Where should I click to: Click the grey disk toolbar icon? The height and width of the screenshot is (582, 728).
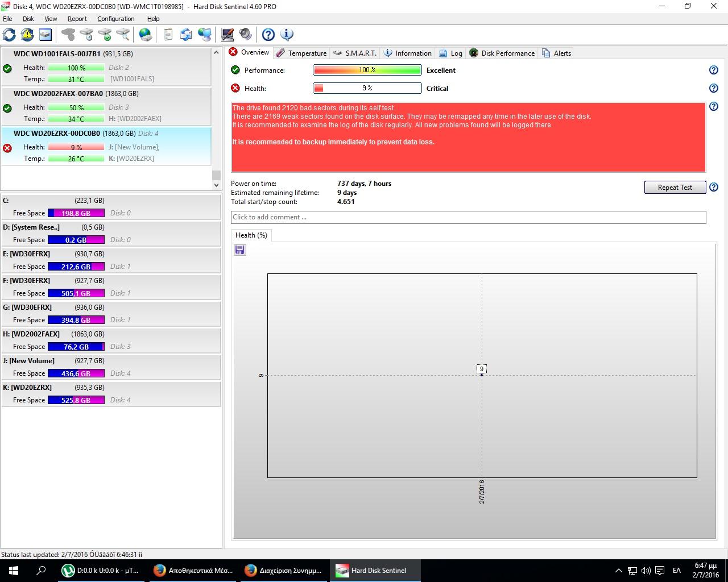click(x=68, y=35)
